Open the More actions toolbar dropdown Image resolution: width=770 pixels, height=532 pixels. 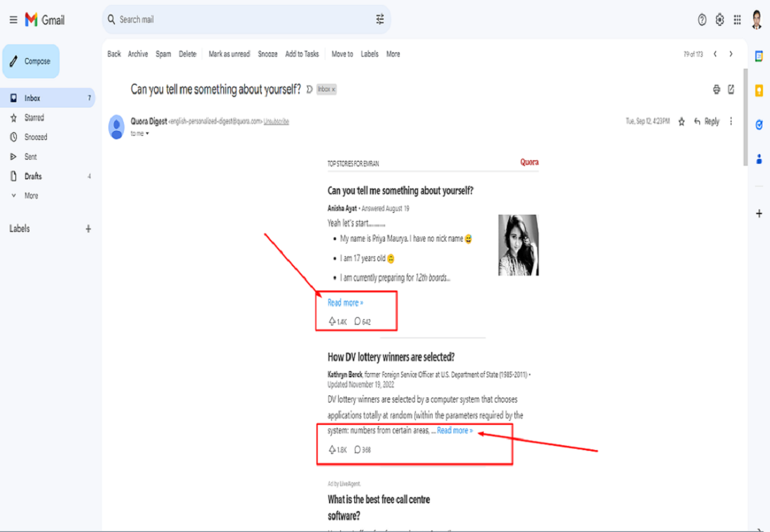(x=393, y=53)
